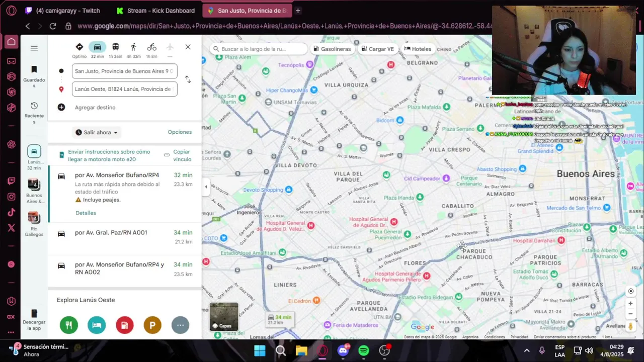644x362 pixels.
Task: Click the Abasto Shopping map pin
Action: click(523, 168)
